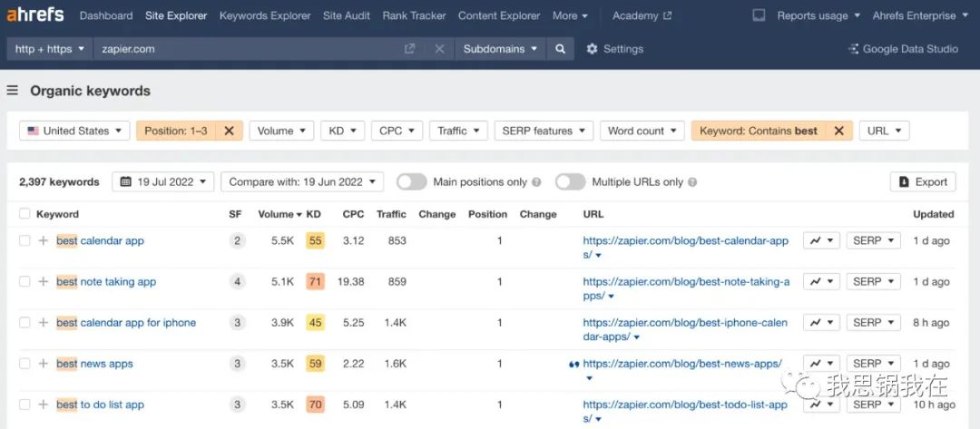Click KD 55 badge for best calendar app
Viewport: 980px width, 429px height.
[x=315, y=240]
